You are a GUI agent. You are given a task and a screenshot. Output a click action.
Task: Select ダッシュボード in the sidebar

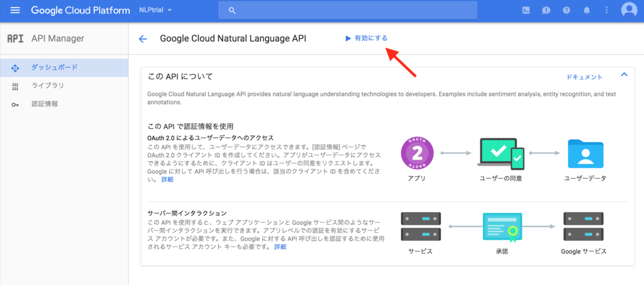click(64, 68)
